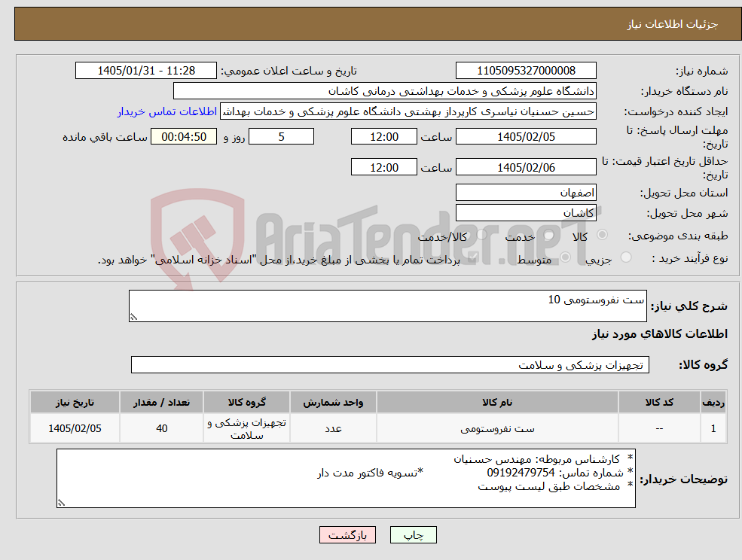This screenshot has height=560, width=742.
Task: Click the buyer organization name field
Action: [x=384, y=91]
